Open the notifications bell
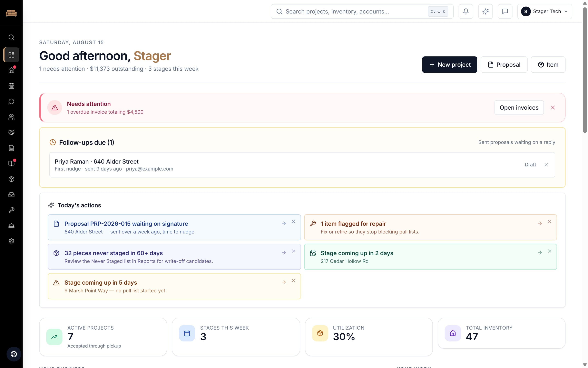The height and width of the screenshot is (368, 588). (x=466, y=11)
